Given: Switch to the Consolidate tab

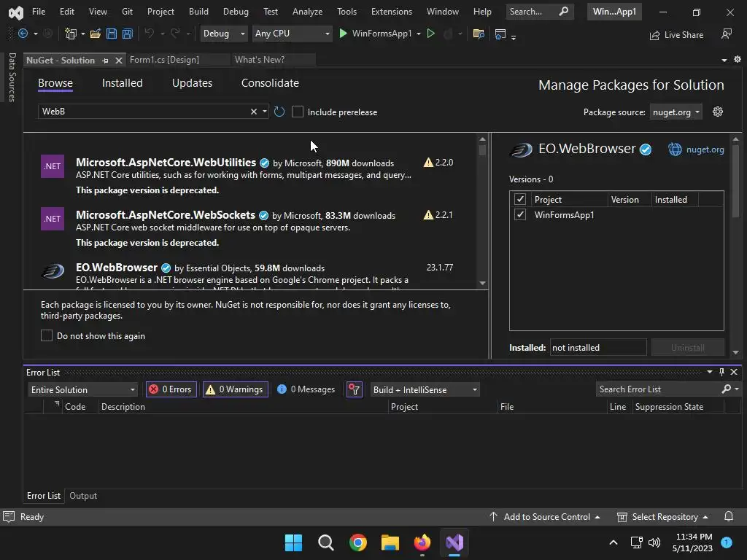Looking at the screenshot, I should click(270, 83).
